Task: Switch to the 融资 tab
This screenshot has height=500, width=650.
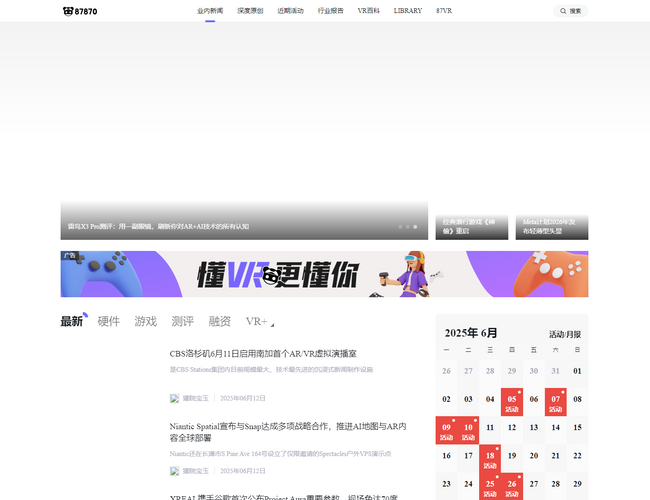Action: [x=219, y=321]
